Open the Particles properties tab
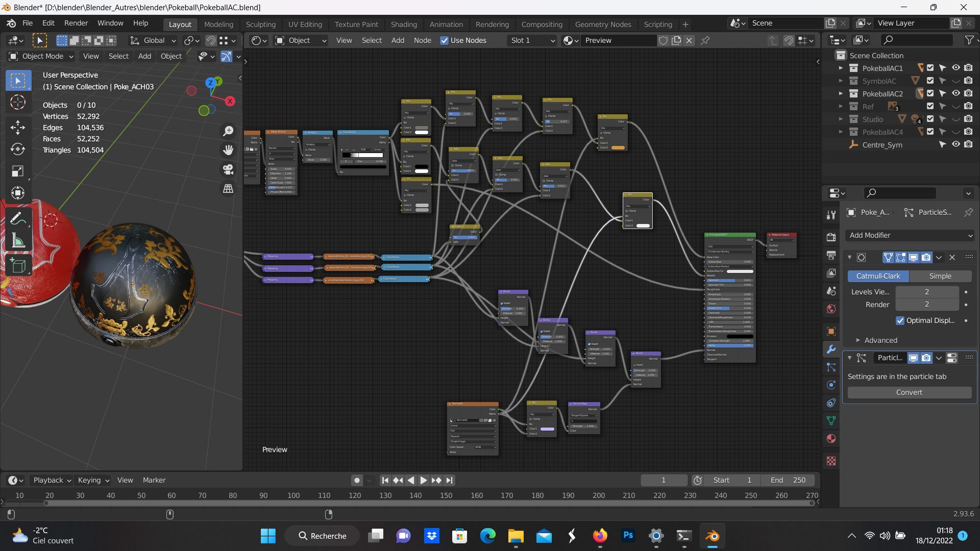 (x=831, y=367)
